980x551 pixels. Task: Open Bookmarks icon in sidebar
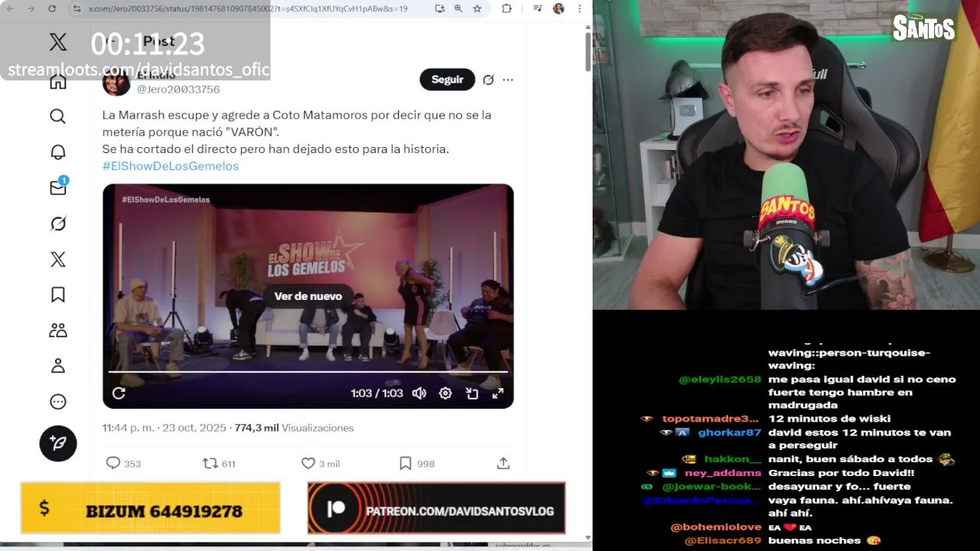pos(57,295)
